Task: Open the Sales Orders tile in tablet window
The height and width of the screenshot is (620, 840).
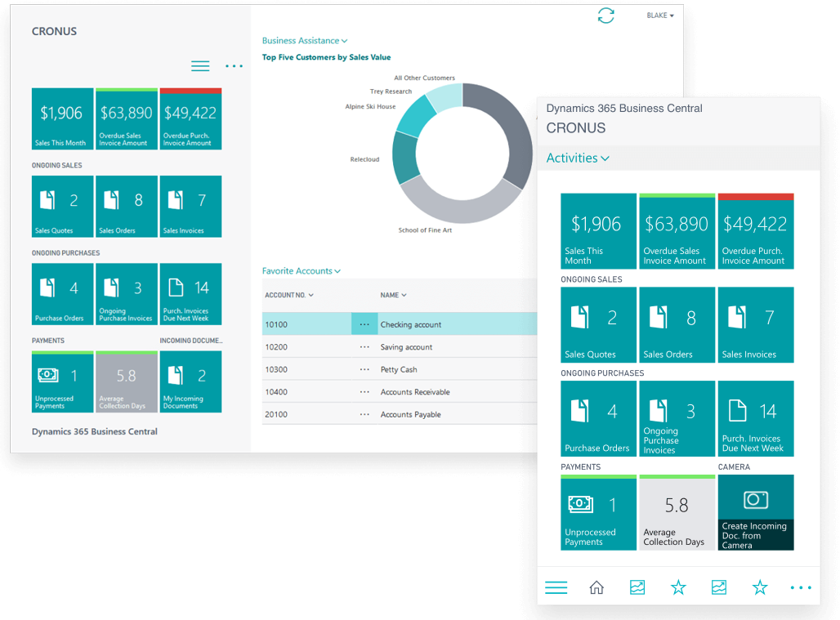Action: (127, 206)
